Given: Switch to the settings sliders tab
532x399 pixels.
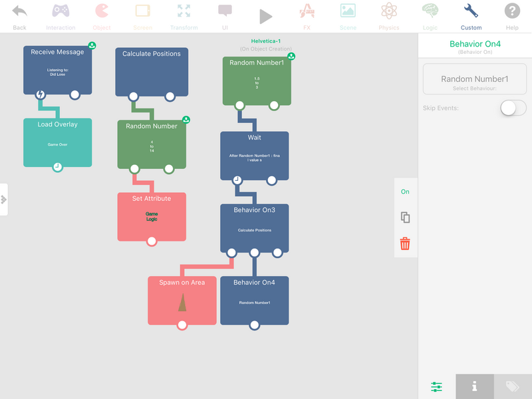Looking at the screenshot, I should [437, 386].
